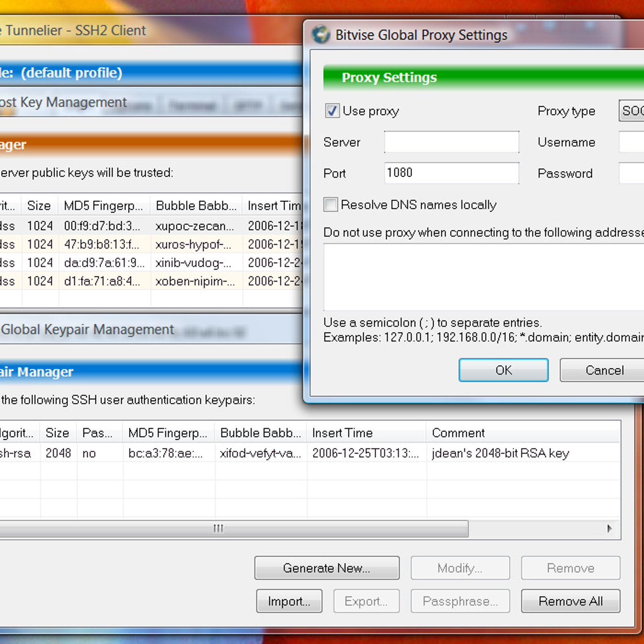The image size is (644, 644).
Task: Click the Remove All button
Action: tap(570, 601)
